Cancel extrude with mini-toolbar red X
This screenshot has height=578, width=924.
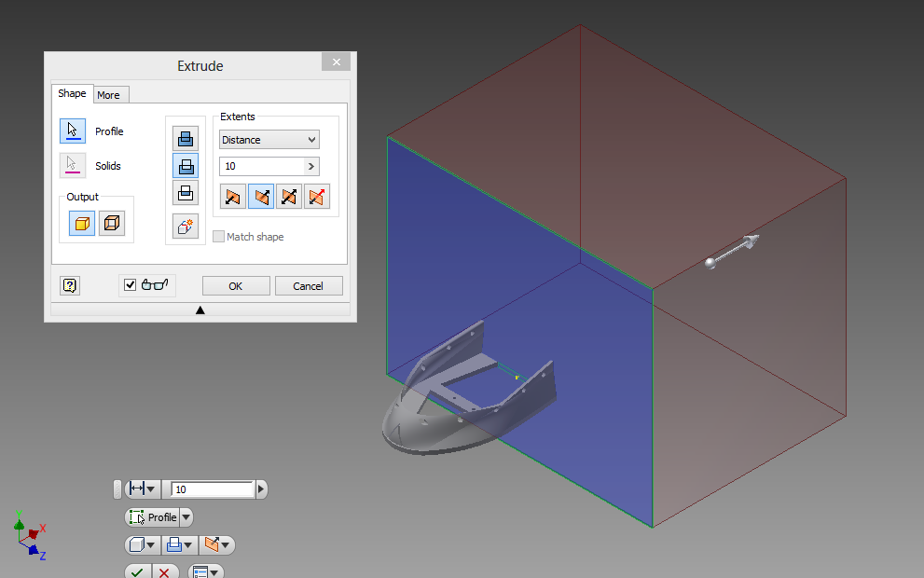164,571
